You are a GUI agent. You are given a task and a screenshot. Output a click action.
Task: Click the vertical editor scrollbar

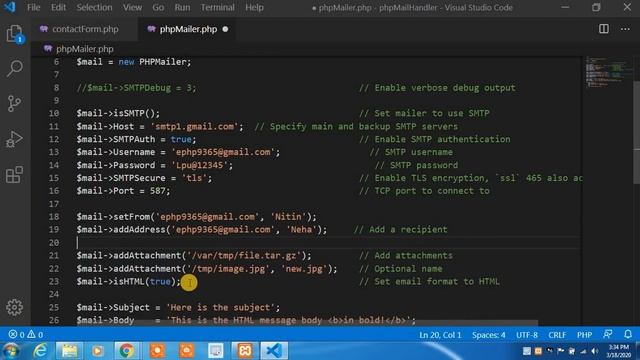(636, 133)
